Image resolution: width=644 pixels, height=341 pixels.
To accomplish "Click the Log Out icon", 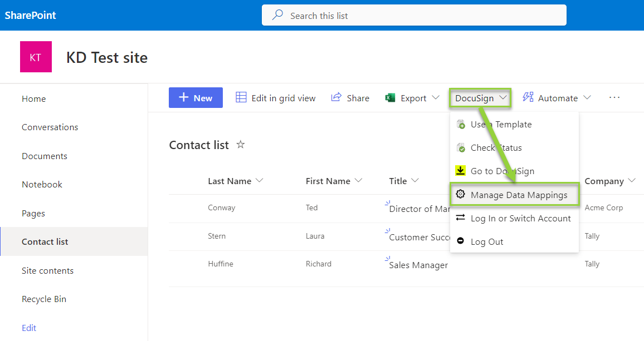I will tap(461, 241).
